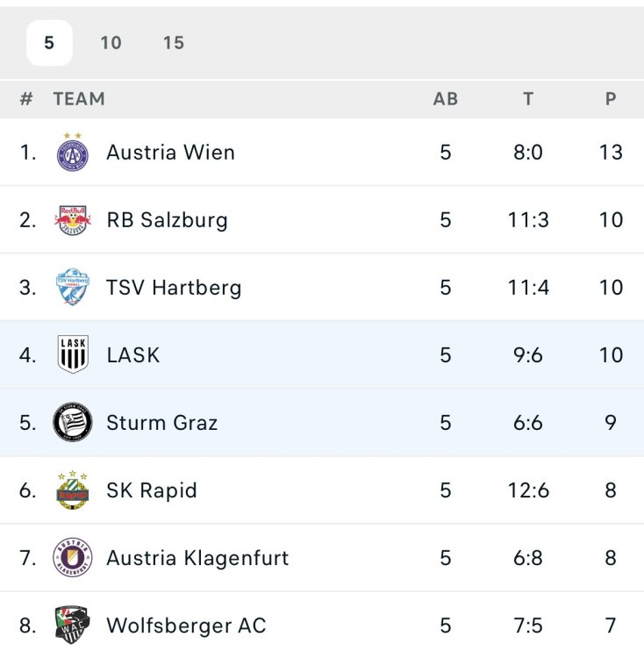Click the Austria Klagenfurt purple crest
The image size is (644, 658).
coord(73,558)
